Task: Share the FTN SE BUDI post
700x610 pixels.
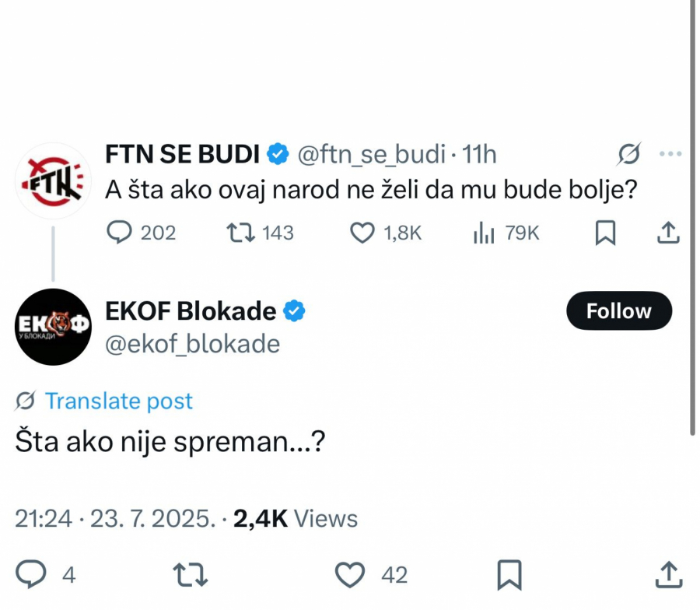Action: 667,232
